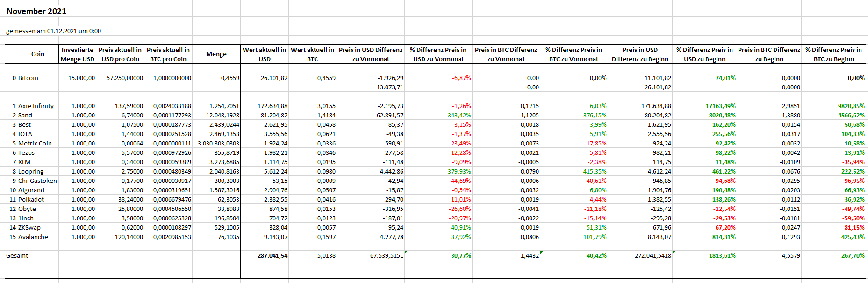Select the 'Avalanche' coin cell

33,237
